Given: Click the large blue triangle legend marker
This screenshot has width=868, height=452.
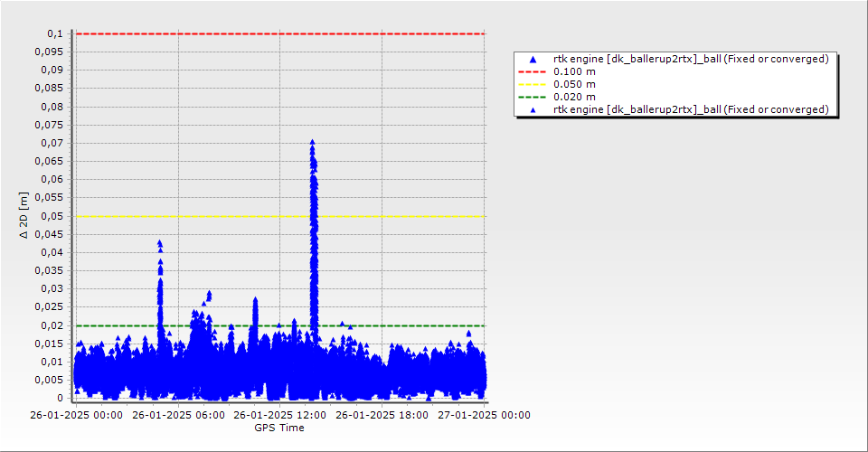Looking at the screenshot, I should click(x=533, y=59).
